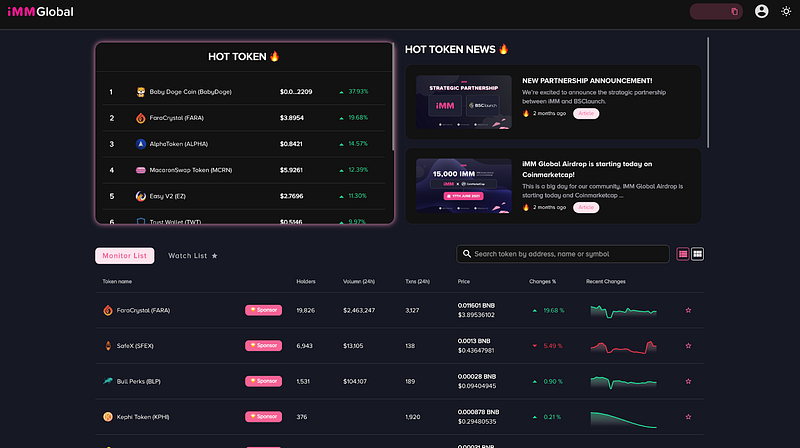Image resolution: width=800 pixels, height=448 pixels.
Task: Switch to grid view layout
Action: point(697,254)
